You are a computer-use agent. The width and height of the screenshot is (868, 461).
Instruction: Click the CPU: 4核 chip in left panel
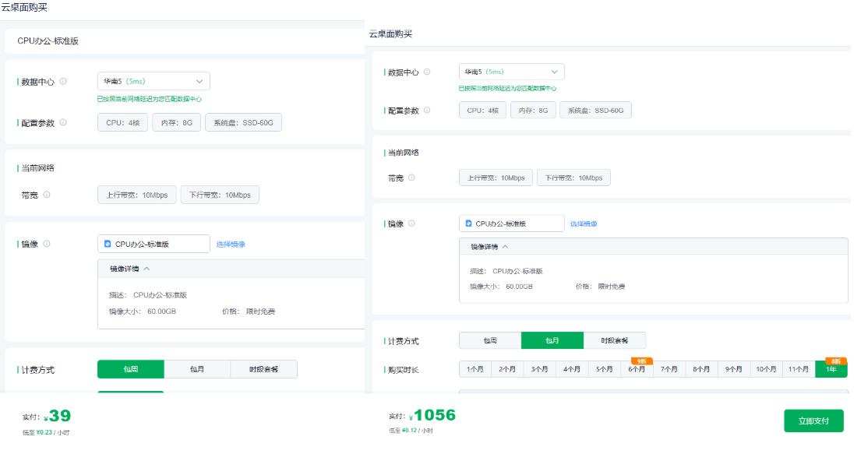point(123,122)
